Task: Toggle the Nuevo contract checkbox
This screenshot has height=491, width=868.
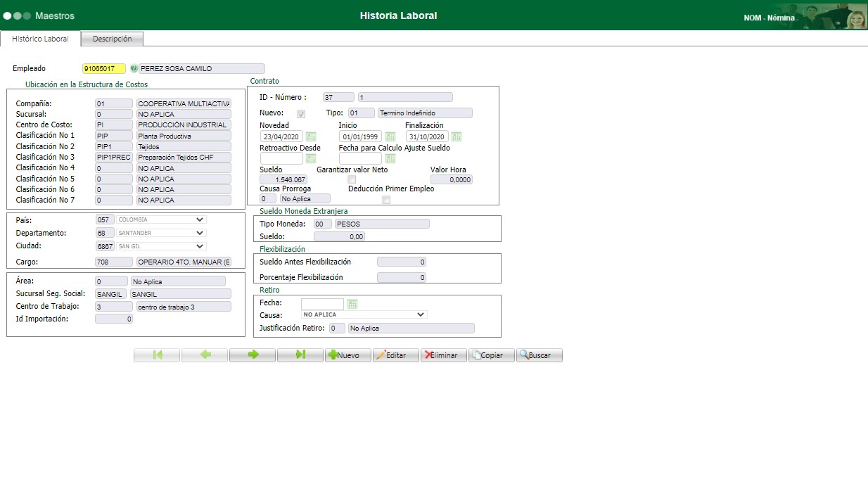Action: tap(301, 114)
